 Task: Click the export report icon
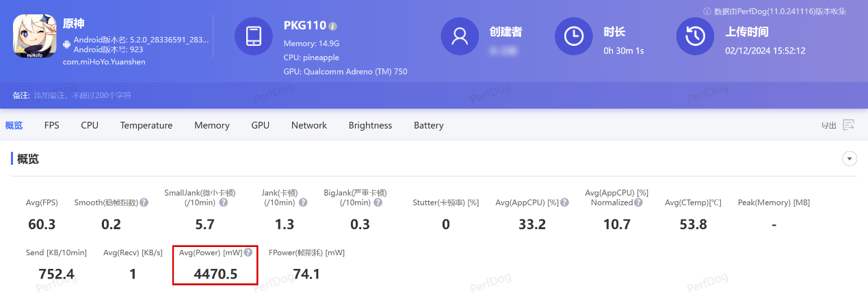(x=849, y=125)
